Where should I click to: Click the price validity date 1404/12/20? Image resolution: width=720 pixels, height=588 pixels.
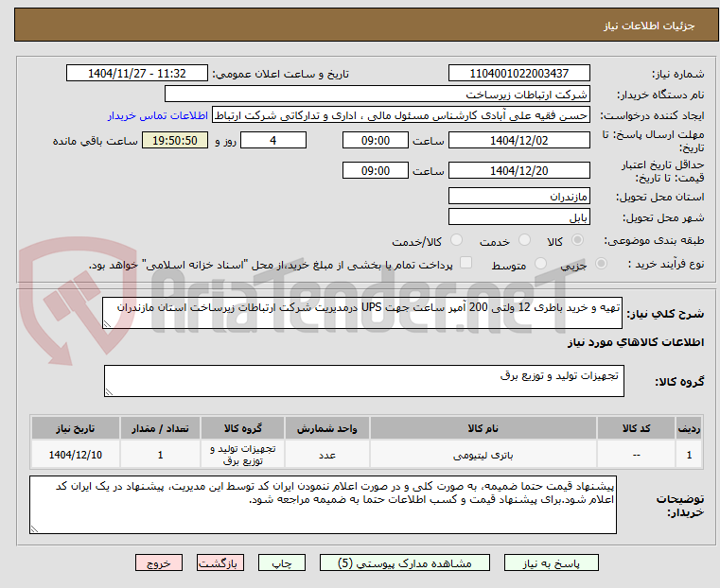(x=518, y=170)
